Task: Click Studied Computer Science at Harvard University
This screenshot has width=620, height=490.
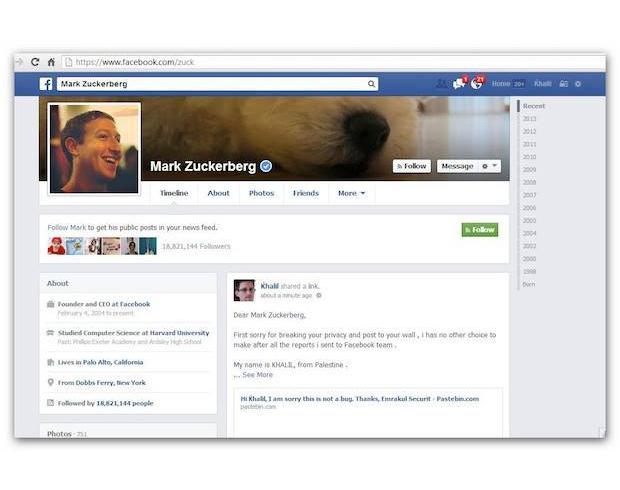Action: [x=134, y=333]
